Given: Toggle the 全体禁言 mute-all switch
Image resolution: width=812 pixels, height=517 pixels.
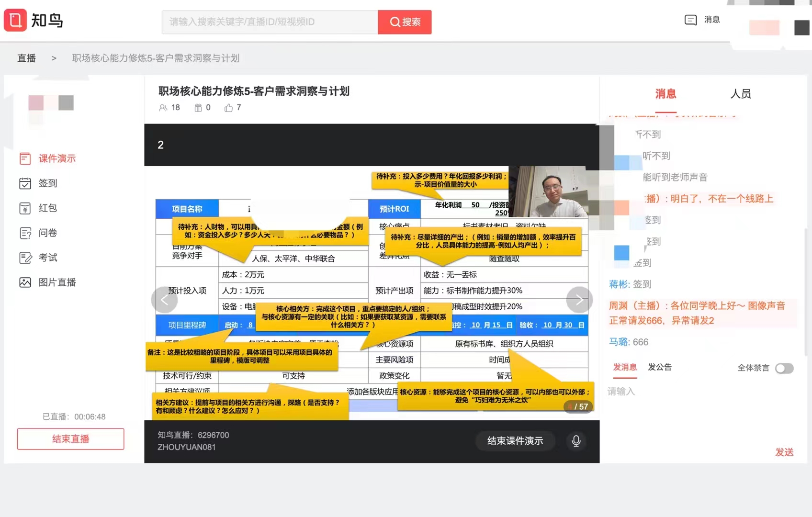Looking at the screenshot, I should [x=784, y=368].
